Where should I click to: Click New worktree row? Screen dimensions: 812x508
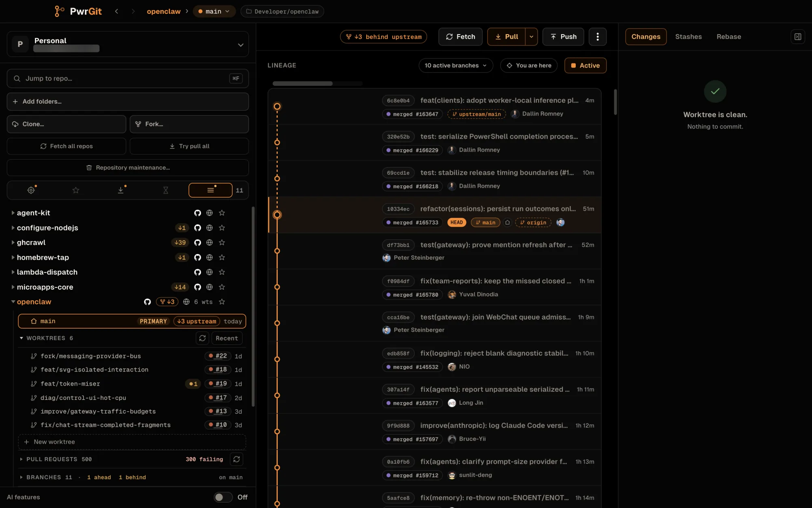(x=132, y=442)
